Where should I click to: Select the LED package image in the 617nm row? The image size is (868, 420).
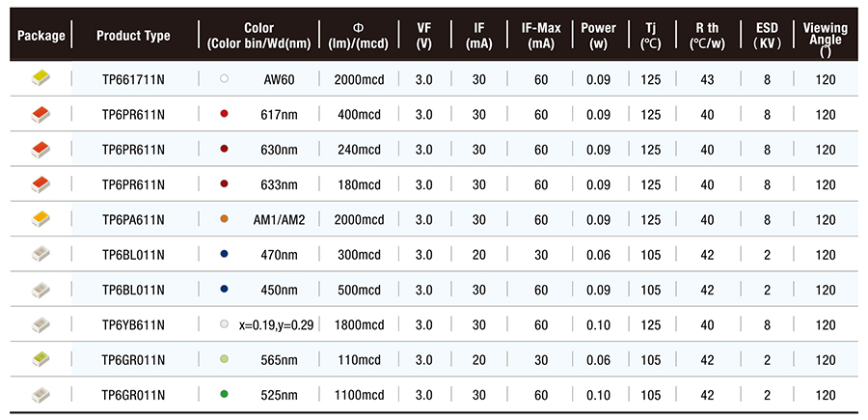tap(41, 114)
